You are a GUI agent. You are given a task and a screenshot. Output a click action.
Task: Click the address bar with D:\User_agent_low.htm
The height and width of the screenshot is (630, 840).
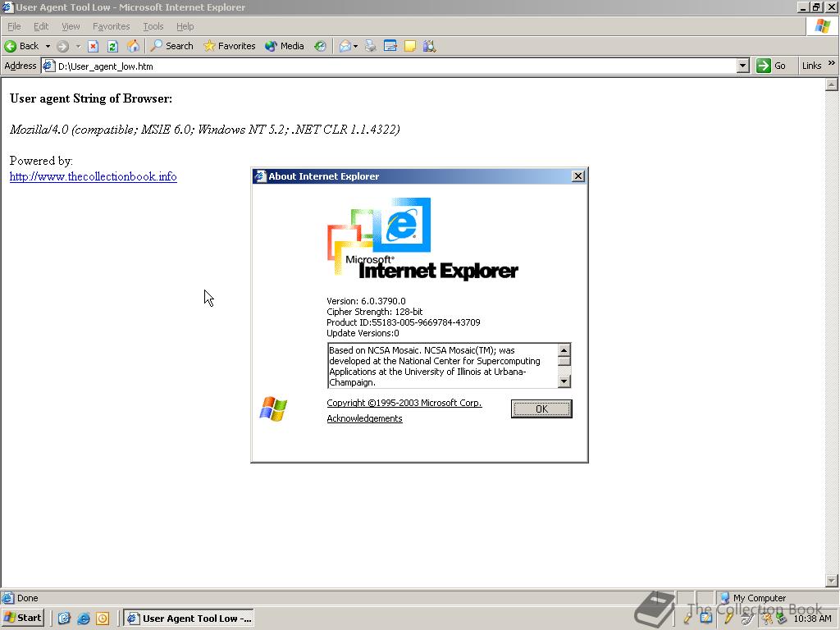(395, 66)
